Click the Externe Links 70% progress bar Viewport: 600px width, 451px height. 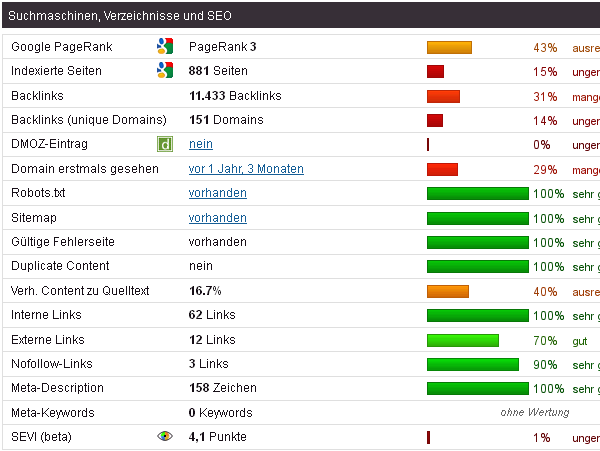coord(463,340)
